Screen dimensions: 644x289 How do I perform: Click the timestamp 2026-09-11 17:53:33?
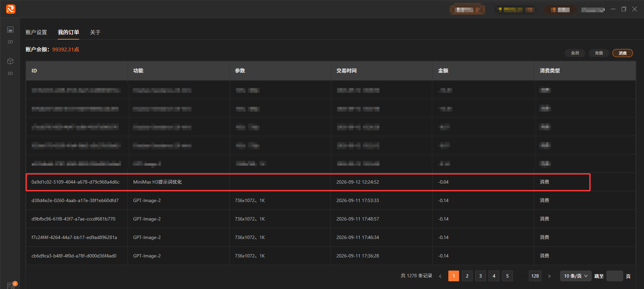coord(358,200)
